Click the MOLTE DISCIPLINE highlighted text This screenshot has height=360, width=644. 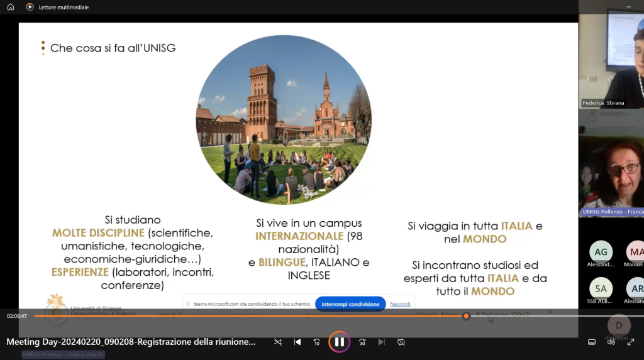(98, 232)
